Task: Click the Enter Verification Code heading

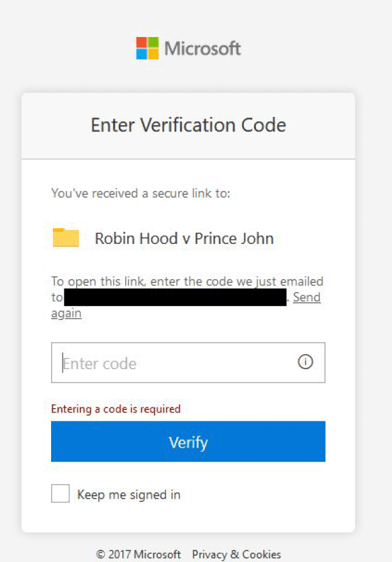Action: point(188,125)
